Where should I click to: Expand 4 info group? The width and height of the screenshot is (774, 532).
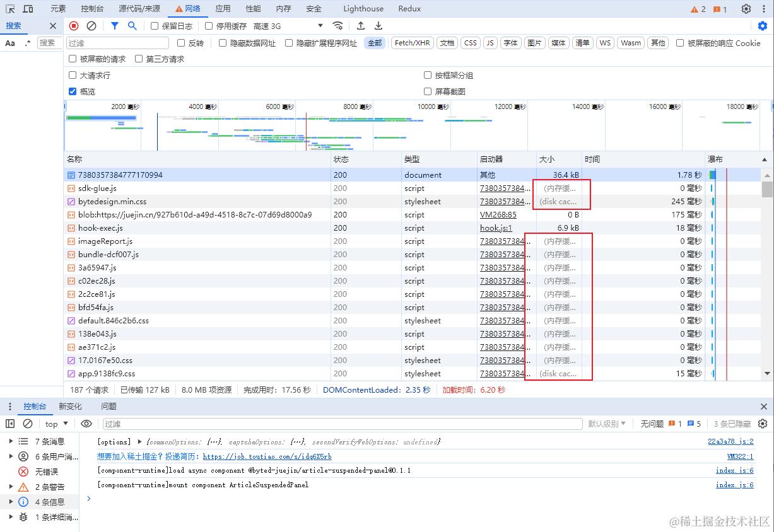[x=11, y=502]
